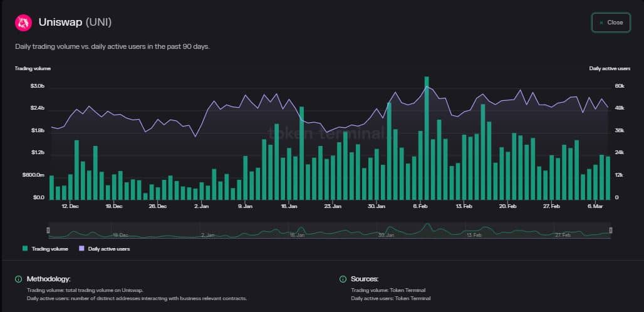Image resolution: width=644 pixels, height=312 pixels.
Task: Click the 2. Jan x-axis date label
Action: 201,207
